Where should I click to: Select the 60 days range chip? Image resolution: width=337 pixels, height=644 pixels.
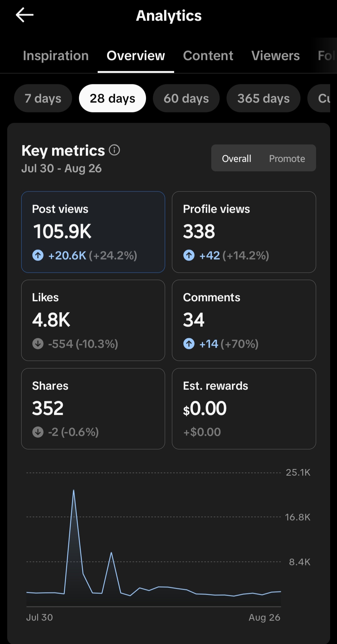(186, 98)
